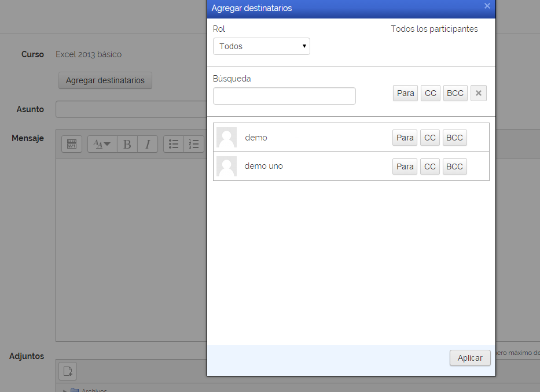
Task: Add all participants as CC
Action: click(430, 93)
